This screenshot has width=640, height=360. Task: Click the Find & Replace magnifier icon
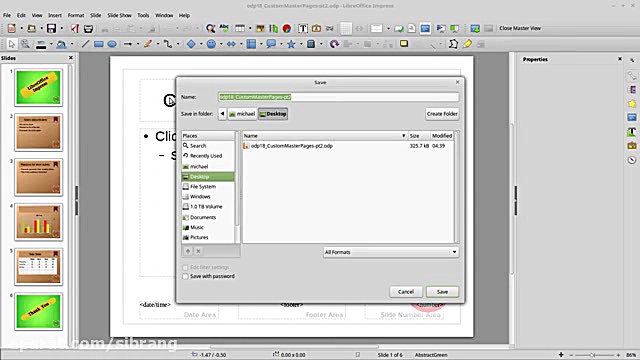point(210,28)
